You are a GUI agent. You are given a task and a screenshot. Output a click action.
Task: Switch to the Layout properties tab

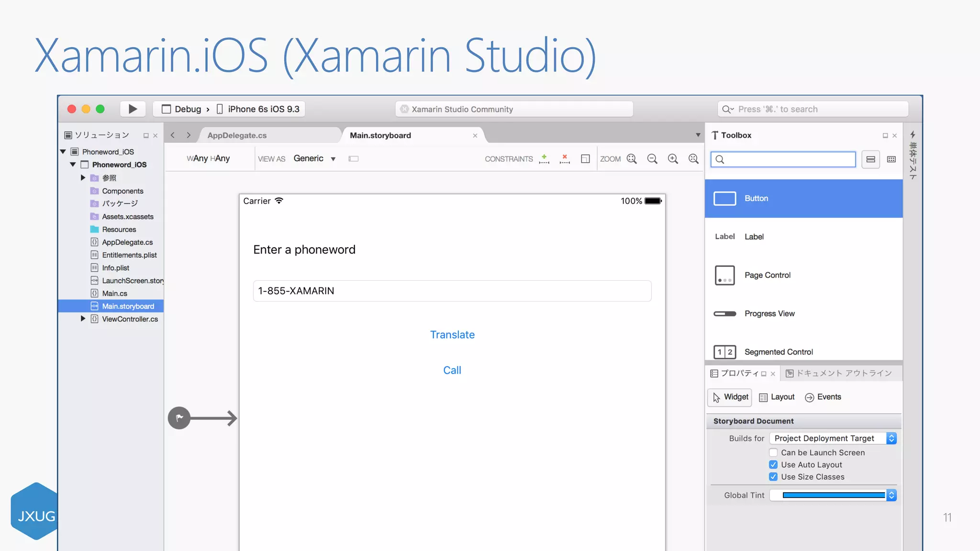click(x=777, y=397)
